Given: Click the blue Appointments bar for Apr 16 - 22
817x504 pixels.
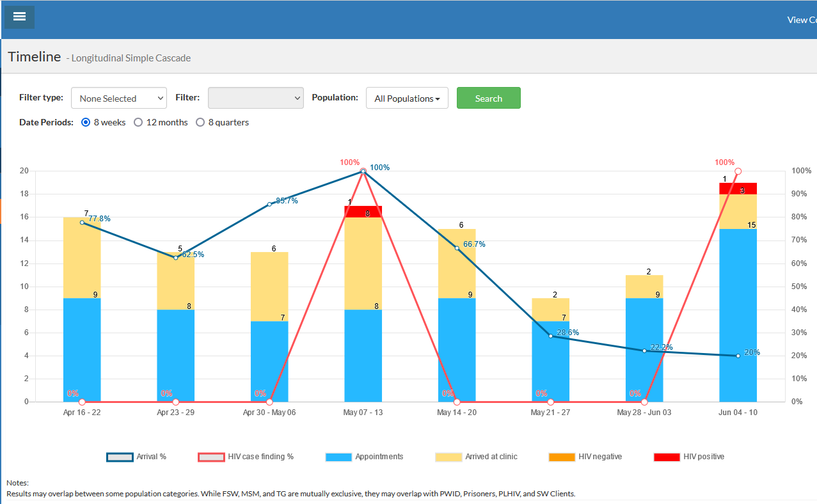Looking at the screenshot, I should 82,349.
